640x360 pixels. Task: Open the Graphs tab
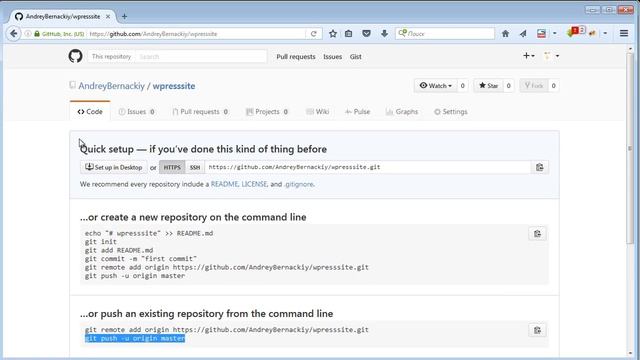pyautogui.click(x=402, y=111)
